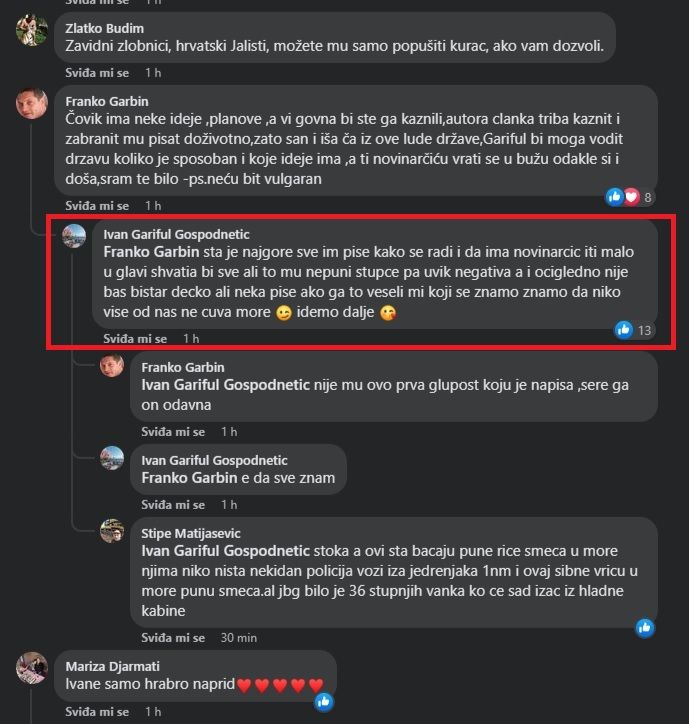This screenshot has width=689, height=724.
Task: Click the 1 h timestamp under Zlatko Budim's comment
Action: coord(153,73)
